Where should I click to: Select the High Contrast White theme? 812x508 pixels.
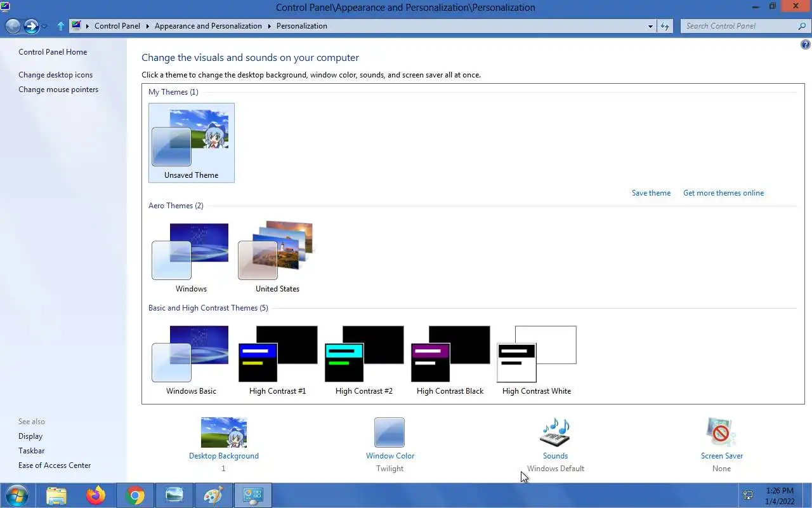[x=536, y=359]
